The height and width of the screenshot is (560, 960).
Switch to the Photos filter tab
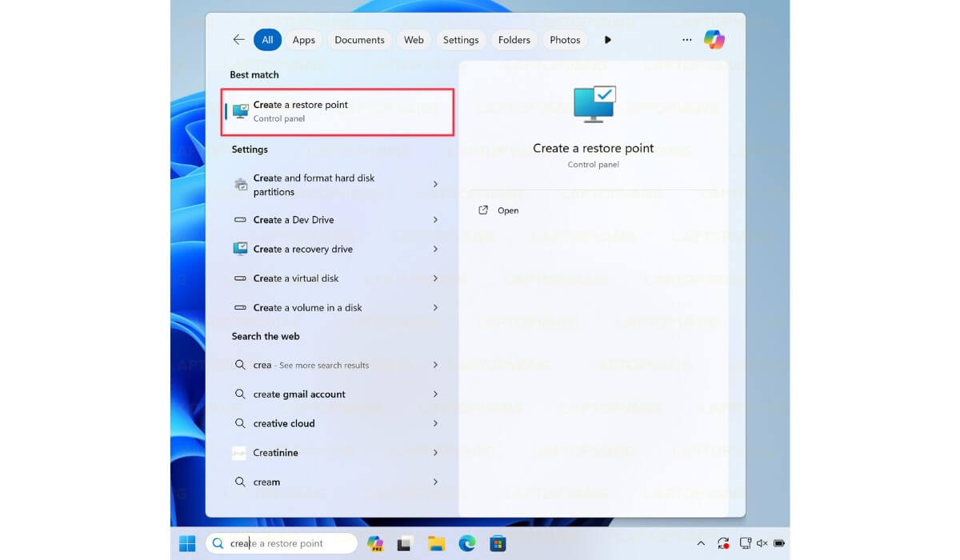pos(565,40)
